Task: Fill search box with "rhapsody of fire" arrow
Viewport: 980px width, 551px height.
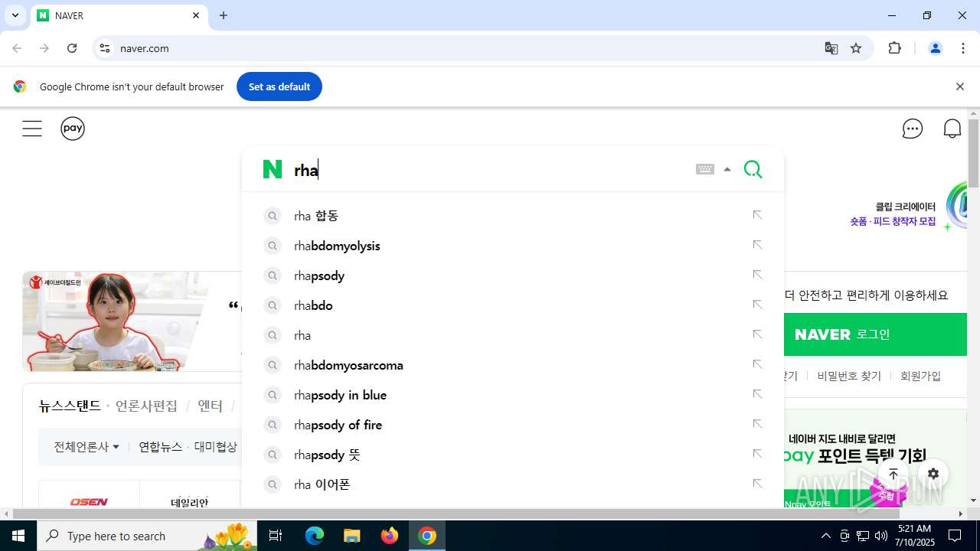Action: click(757, 424)
